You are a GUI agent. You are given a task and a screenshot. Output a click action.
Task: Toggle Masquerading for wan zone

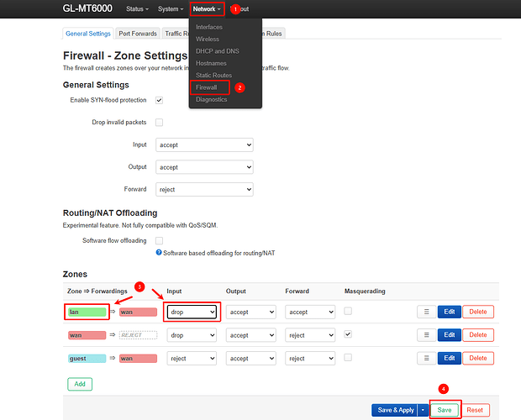point(348,334)
